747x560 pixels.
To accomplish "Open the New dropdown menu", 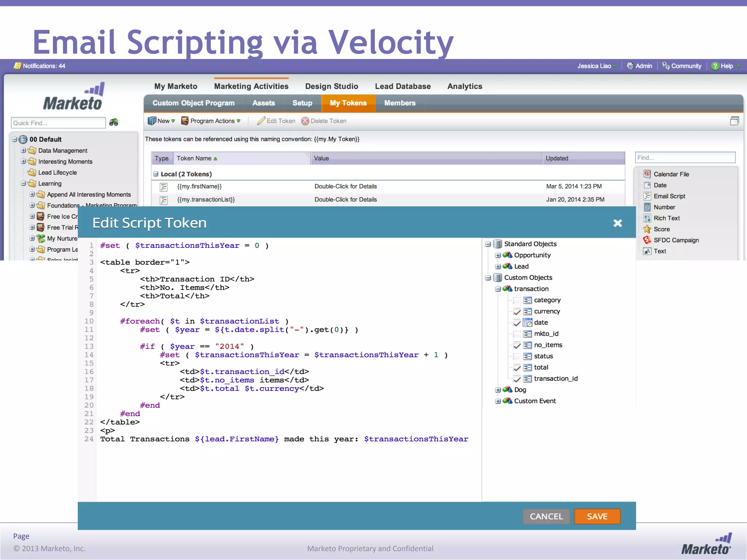I will (162, 121).
